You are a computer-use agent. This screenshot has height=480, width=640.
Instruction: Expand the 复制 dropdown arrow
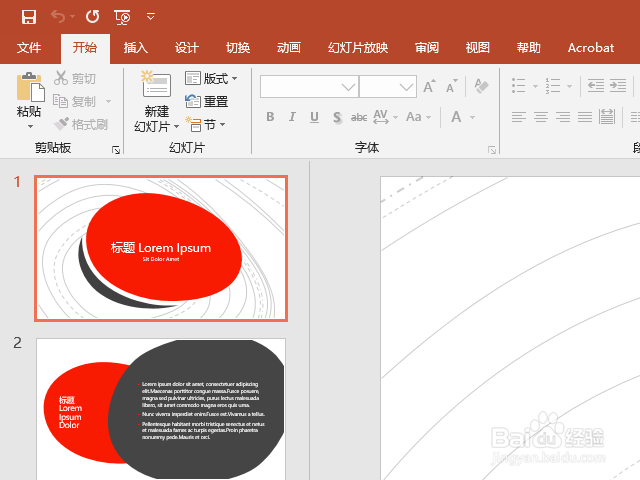point(109,101)
